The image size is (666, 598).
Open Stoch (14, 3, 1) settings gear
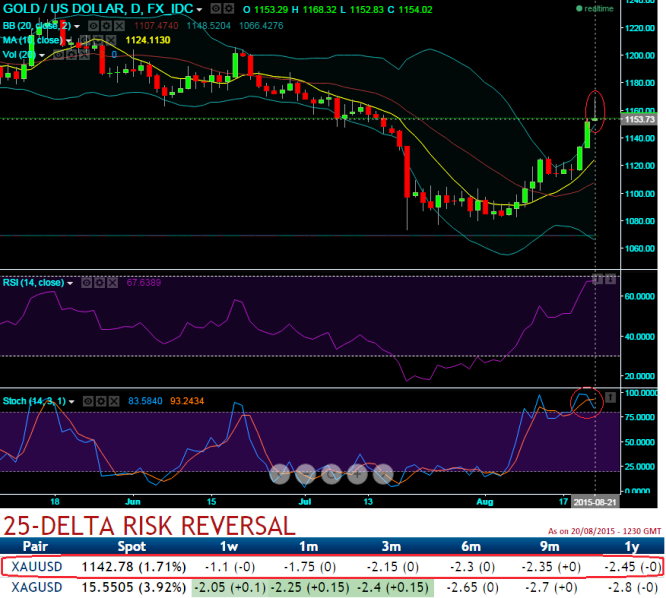[x=101, y=401]
